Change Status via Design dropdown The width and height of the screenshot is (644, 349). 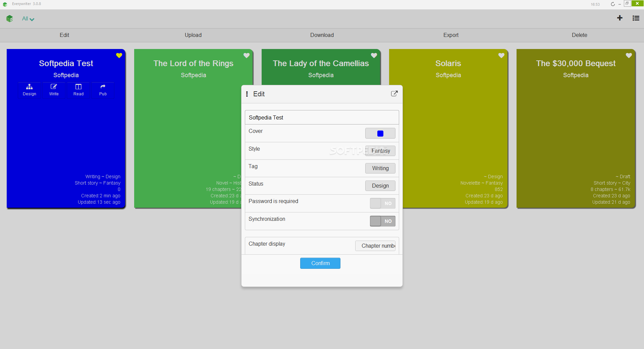380,186
